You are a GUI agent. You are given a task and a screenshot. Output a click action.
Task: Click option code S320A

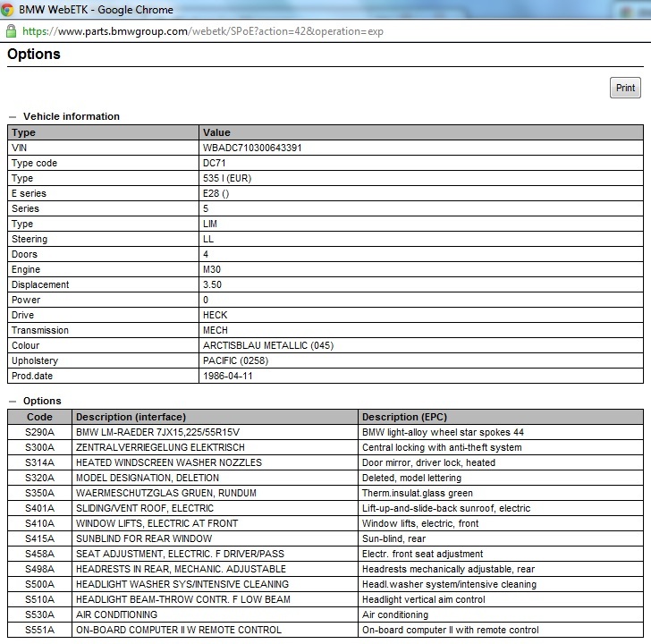[x=39, y=478]
